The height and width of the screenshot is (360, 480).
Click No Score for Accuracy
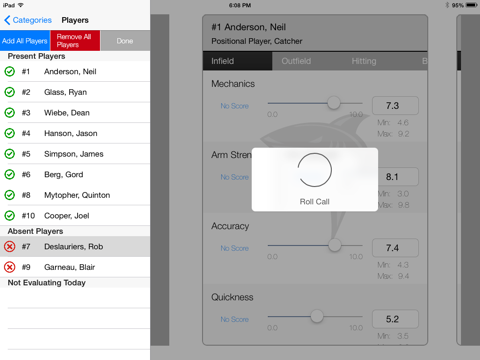[x=235, y=248]
